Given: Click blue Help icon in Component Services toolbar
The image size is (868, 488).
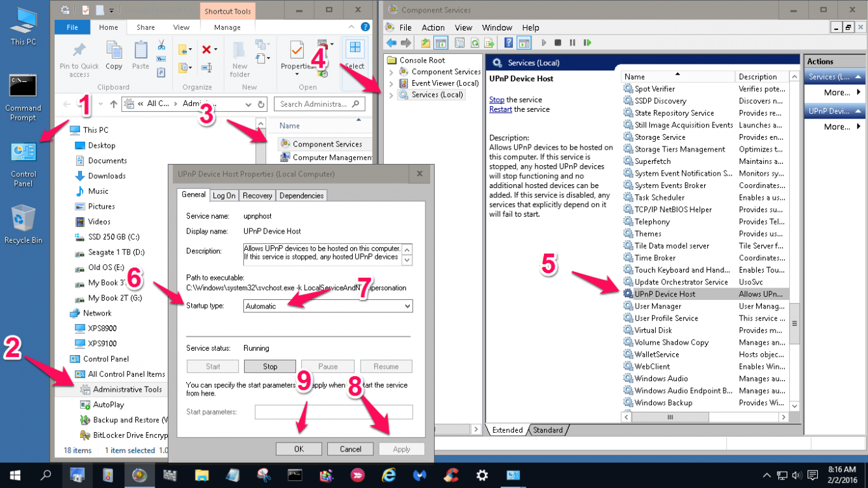Looking at the screenshot, I should pos(509,43).
